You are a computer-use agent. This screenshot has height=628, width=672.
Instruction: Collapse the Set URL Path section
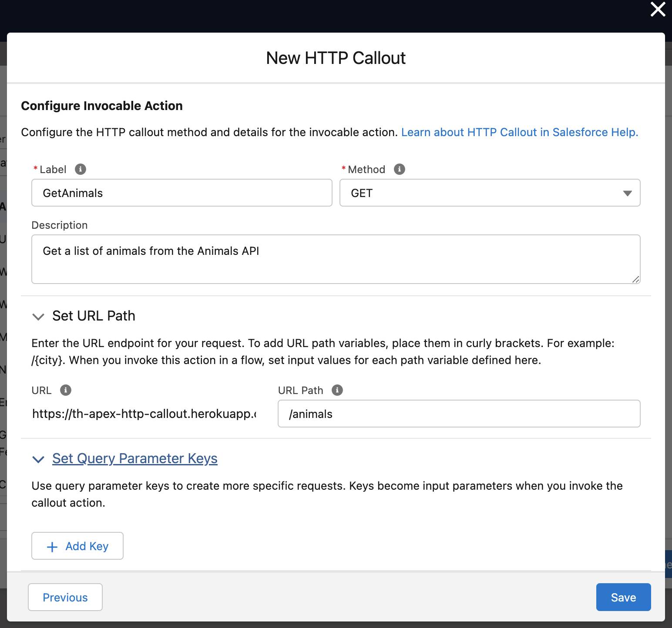click(x=38, y=317)
